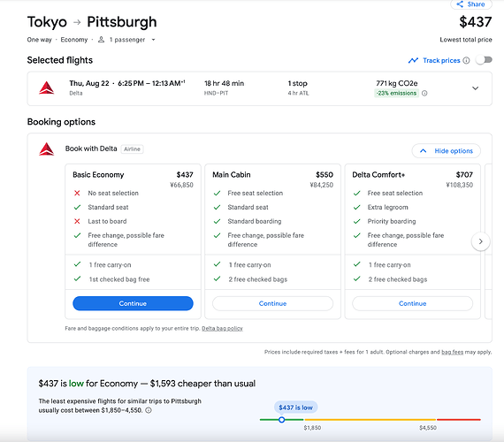Continue with the Main Cabin fare
The width and height of the screenshot is (504, 442).
click(272, 303)
